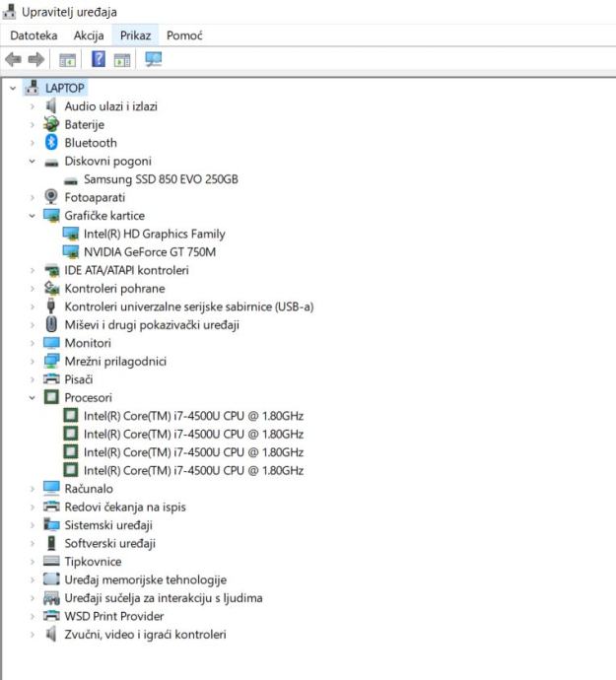This screenshot has width=616, height=680.
Task: Click the icon beside Intel(R) HD Graphics Family
Action: (x=70, y=234)
